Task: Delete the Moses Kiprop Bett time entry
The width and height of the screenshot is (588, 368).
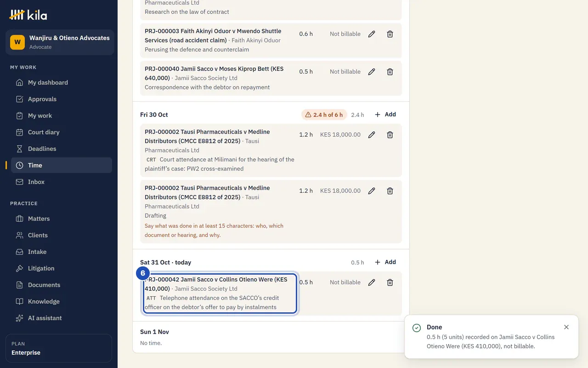Action: pyautogui.click(x=390, y=72)
